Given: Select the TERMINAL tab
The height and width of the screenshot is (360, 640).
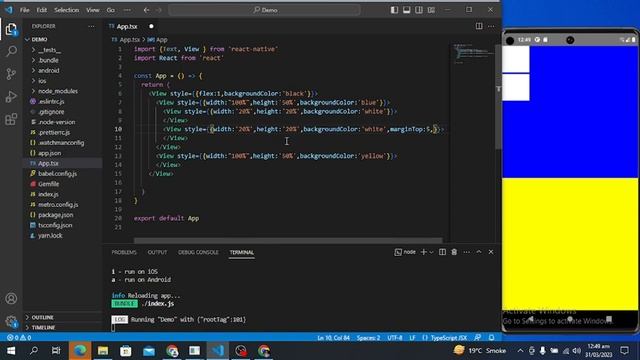Looking at the screenshot, I should click(242, 252).
